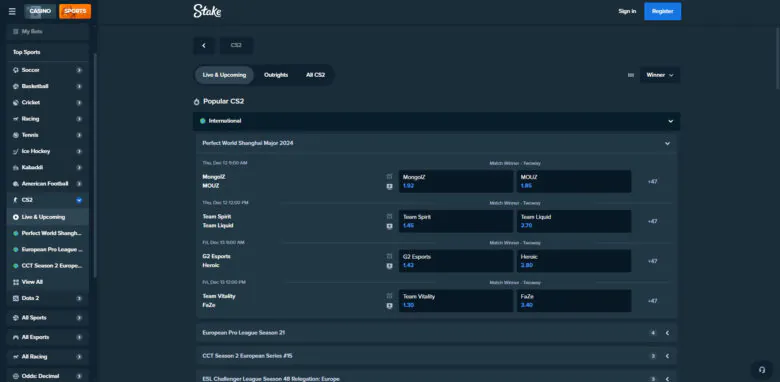The image size is (780, 382).
Task: Bet on MOUZ at 1.85
Action: pyautogui.click(x=574, y=182)
